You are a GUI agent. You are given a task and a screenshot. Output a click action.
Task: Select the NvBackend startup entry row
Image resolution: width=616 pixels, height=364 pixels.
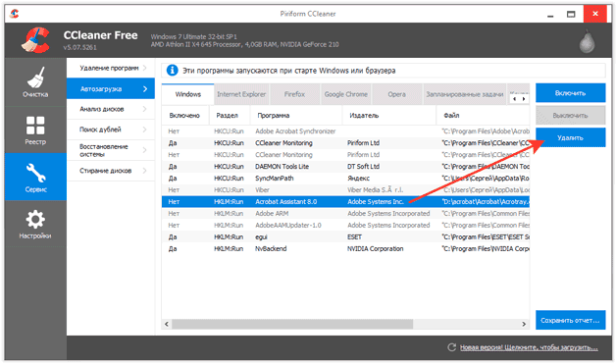pos(345,249)
